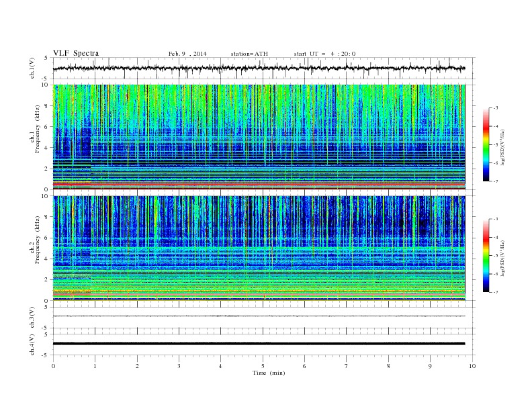Click the ch.1 spectrogram color bar
The width and height of the screenshot is (532, 411).
point(486,144)
